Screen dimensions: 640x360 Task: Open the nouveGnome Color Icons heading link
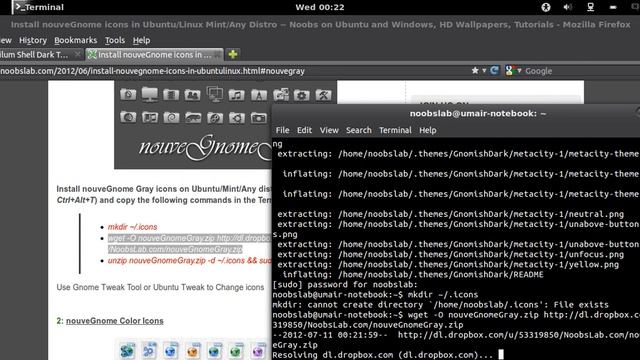click(x=115, y=321)
